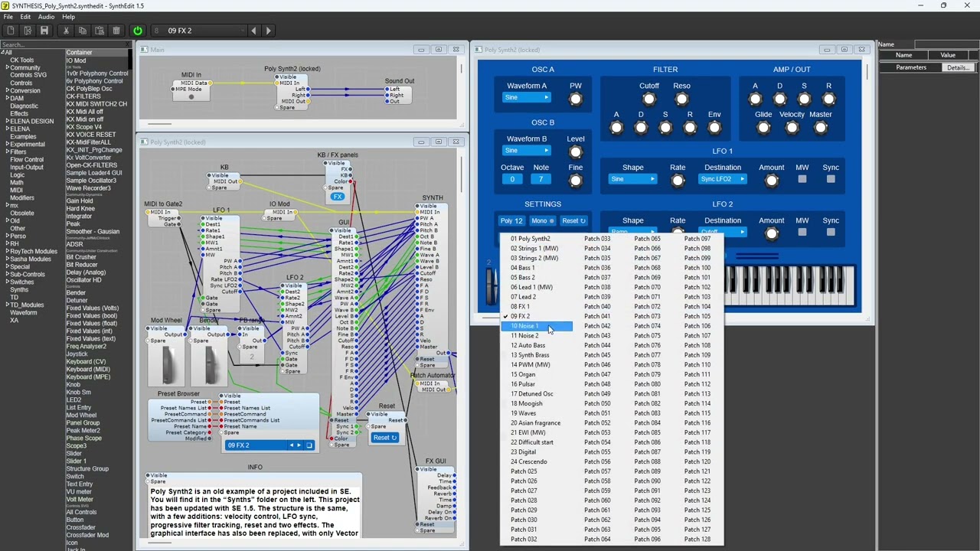Open the toolbar preset dropdown showing 09 FX 2
The image size is (980, 551).
(x=199, y=31)
